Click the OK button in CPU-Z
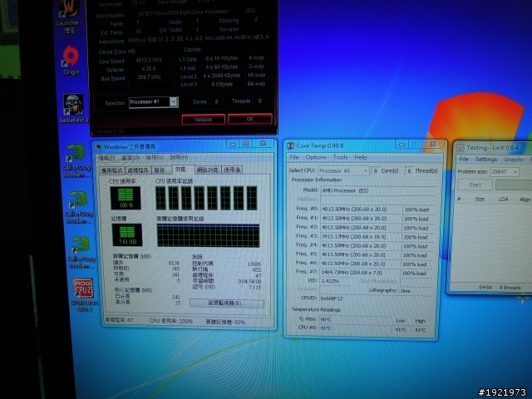This screenshot has width=532, height=399. [249, 119]
